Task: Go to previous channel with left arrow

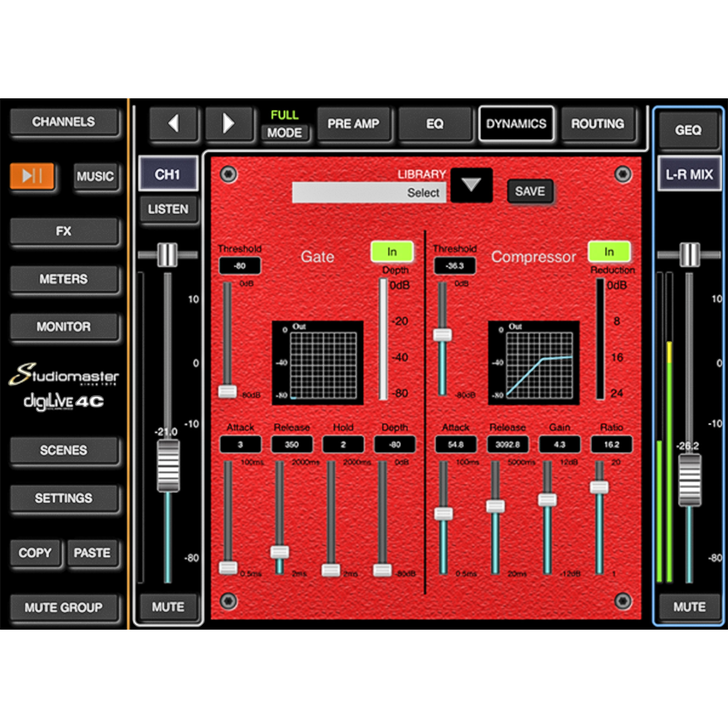Action: (x=173, y=124)
